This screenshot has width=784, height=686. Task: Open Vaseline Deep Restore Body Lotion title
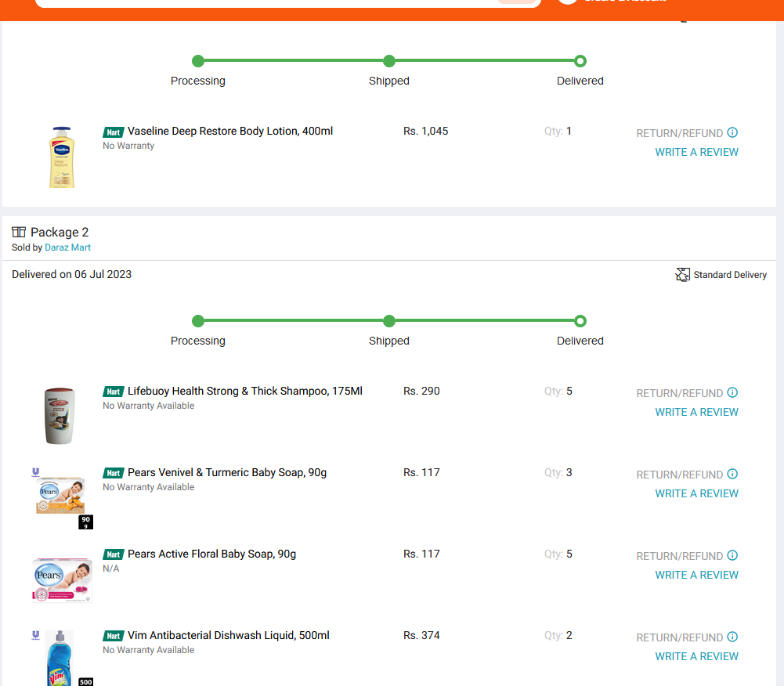pos(230,131)
